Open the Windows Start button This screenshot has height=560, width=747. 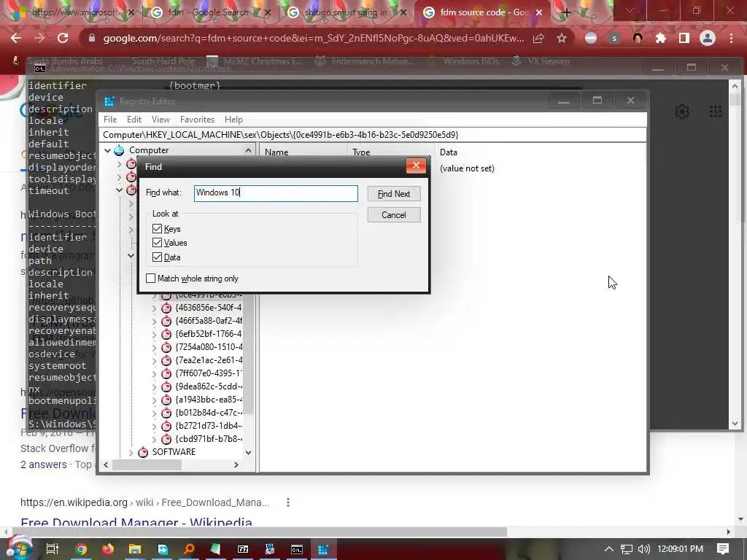18,548
